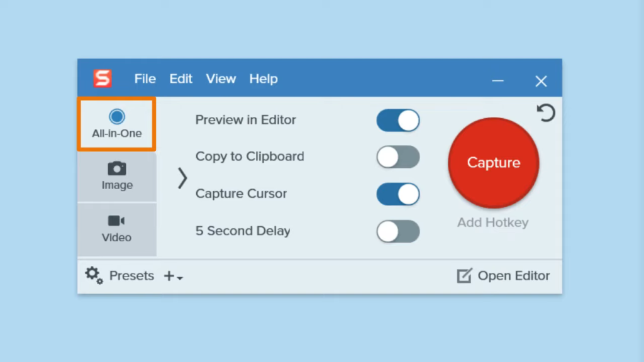Open the Help menu
Image resolution: width=644 pixels, height=362 pixels.
(264, 79)
